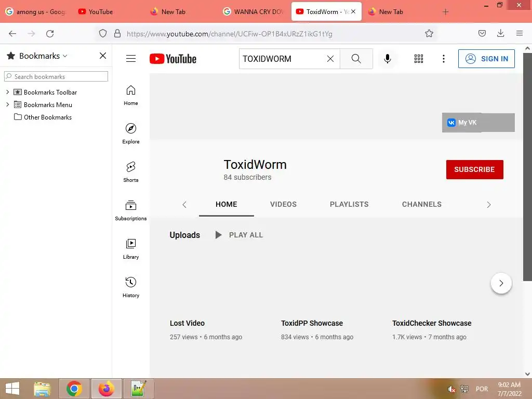This screenshot has height=399, width=532.
Task: Click the muted volume tray icon
Action: tap(451, 389)
